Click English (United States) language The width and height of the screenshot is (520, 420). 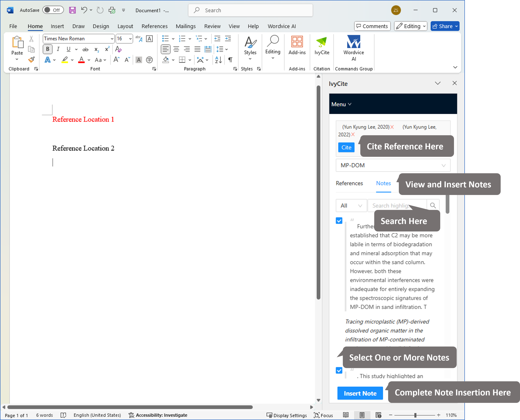pyautogui.click(x=97, y=415)
